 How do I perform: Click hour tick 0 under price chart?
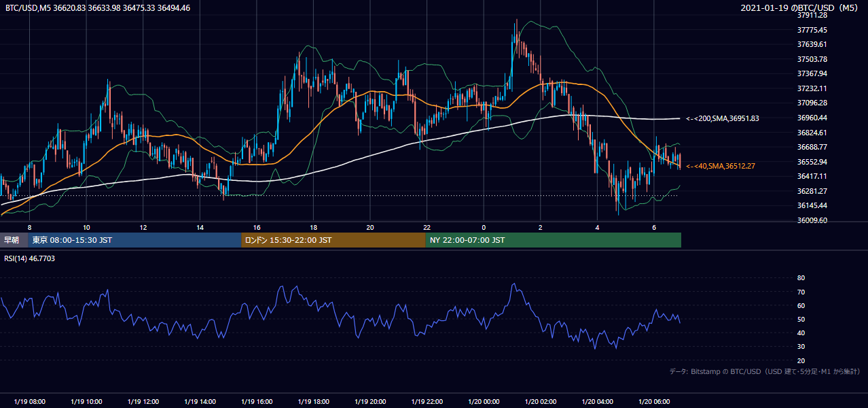(484, 226)
